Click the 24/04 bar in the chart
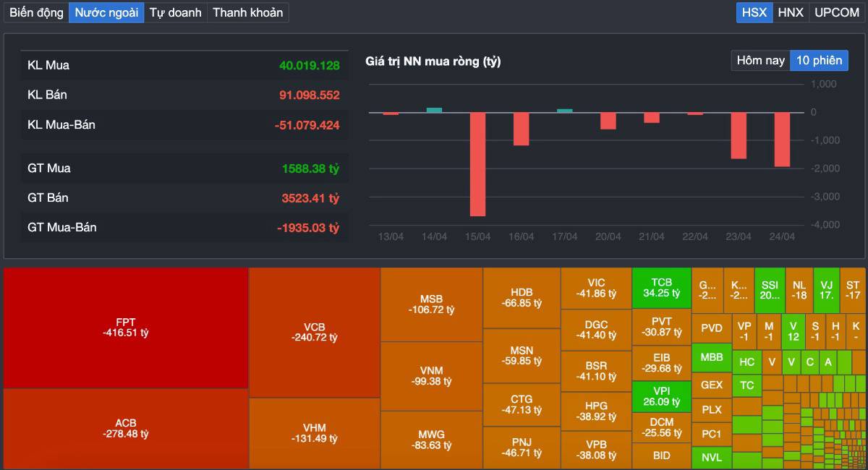Viewport: 868px width, 470px height. pyautogui.click(x=782, y=140)
